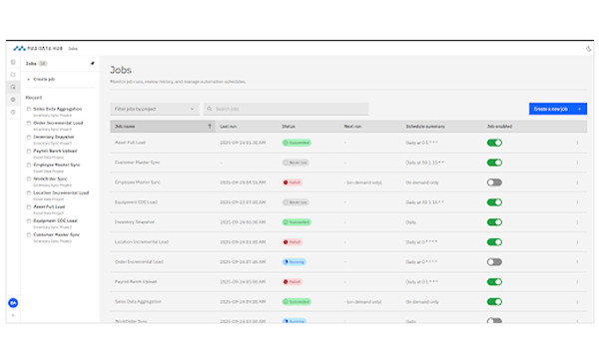Screen dimensions: 599x364
Task: Sort by the Status column header
Action: [x=289, y=127]
